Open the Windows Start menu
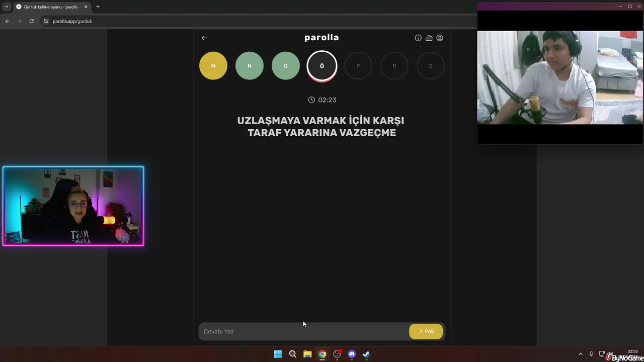This screenshot has height=362, width=644. point(278,354)
